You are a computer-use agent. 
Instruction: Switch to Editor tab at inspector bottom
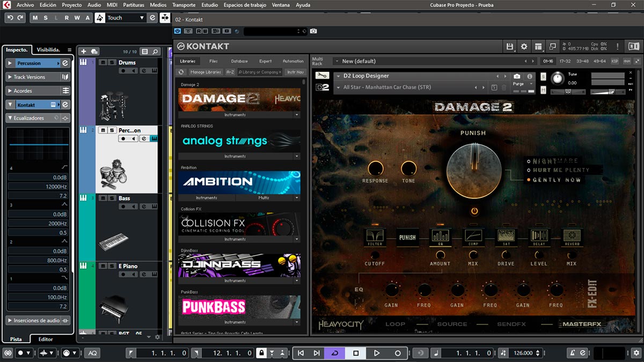[x=46, y=339]
